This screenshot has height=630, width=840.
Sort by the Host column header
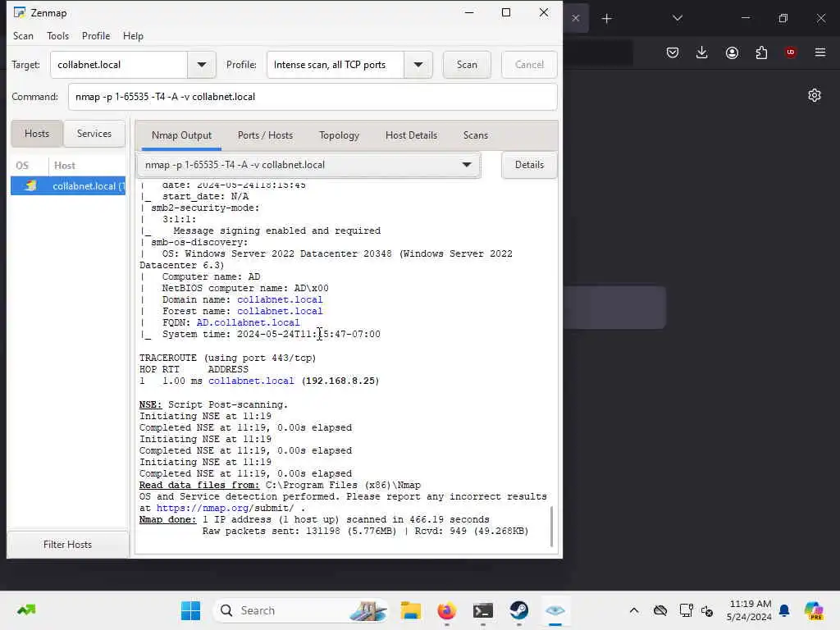point(65,166)
